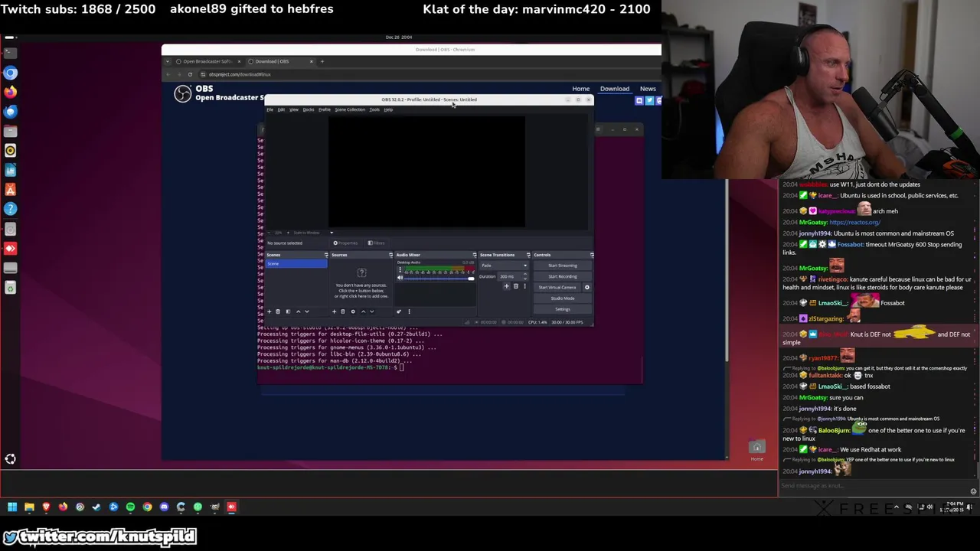
Task: Adjust the Desktop Audio volume slider
Action: click(439, 279)
